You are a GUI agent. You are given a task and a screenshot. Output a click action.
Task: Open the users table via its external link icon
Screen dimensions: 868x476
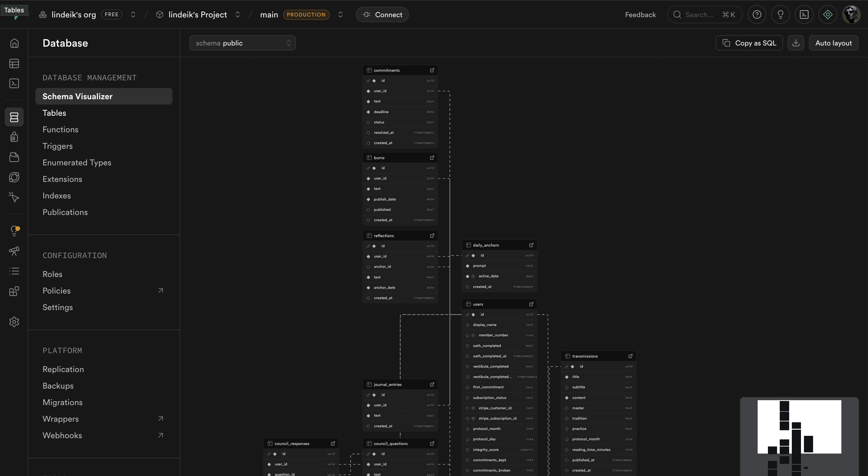(532, 304)
